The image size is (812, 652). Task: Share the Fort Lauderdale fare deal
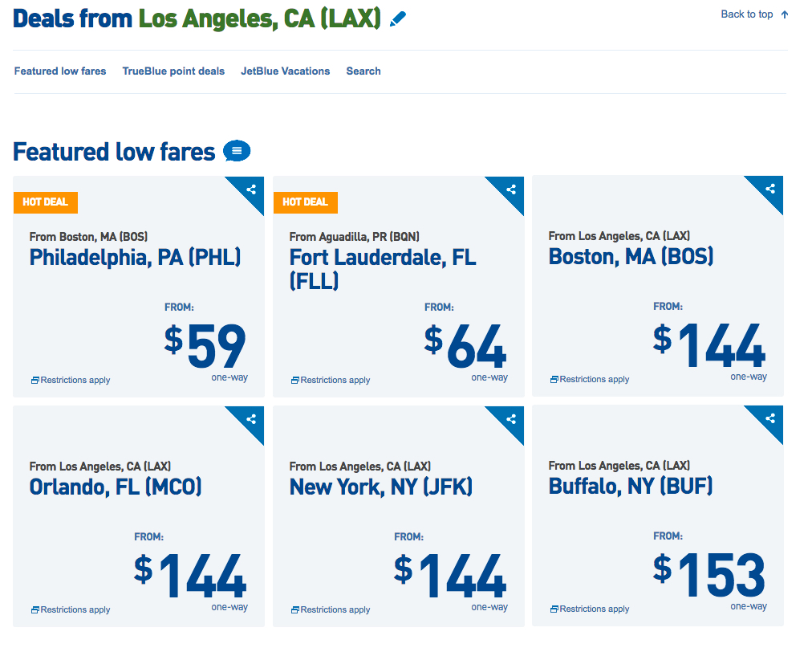coord(511,189)
